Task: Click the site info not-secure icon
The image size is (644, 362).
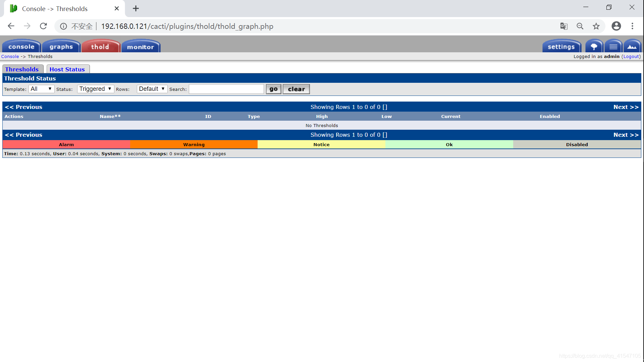Action: pyautogui.click(x=63, y=26)
